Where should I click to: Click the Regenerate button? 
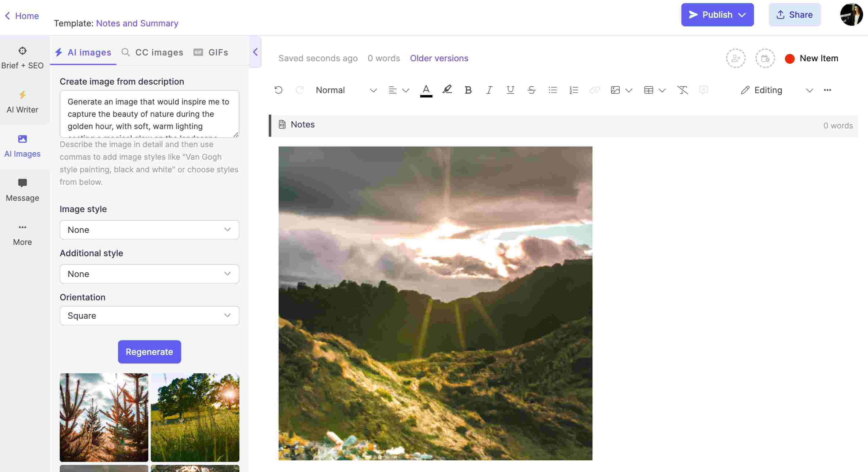click(x=149, y=352)
